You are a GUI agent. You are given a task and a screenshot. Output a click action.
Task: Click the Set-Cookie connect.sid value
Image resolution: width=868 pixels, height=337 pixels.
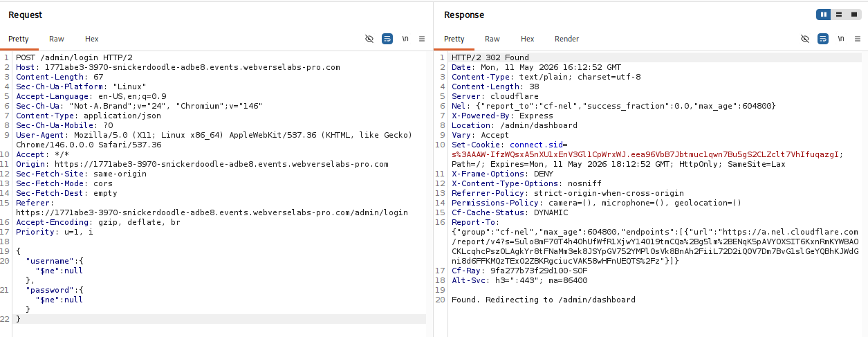[647, 154]
